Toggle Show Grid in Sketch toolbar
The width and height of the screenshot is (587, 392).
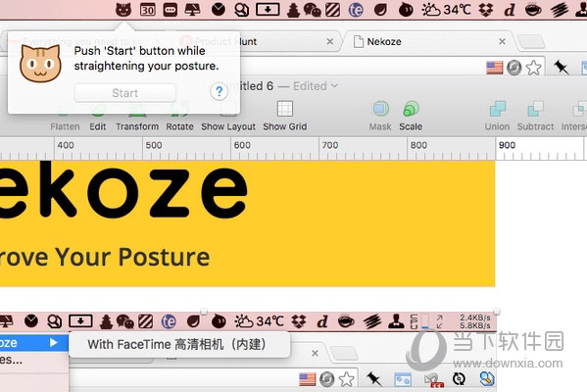pyautogui.click(x=285, y=117)
